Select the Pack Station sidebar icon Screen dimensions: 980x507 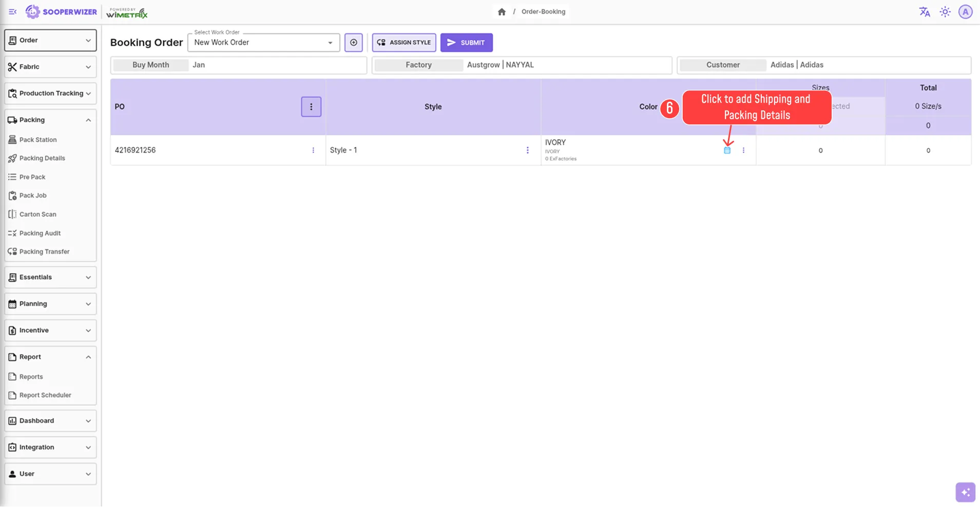13,139
